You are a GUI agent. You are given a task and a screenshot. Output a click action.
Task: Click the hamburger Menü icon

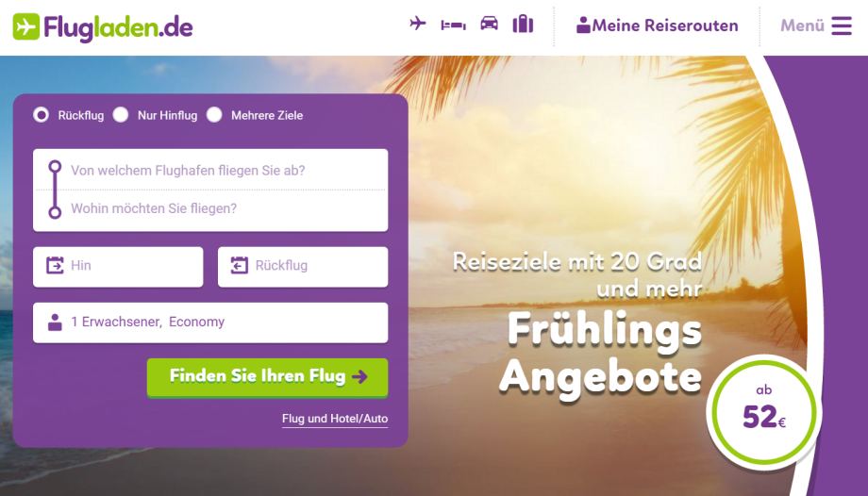[x=842, y=25]
